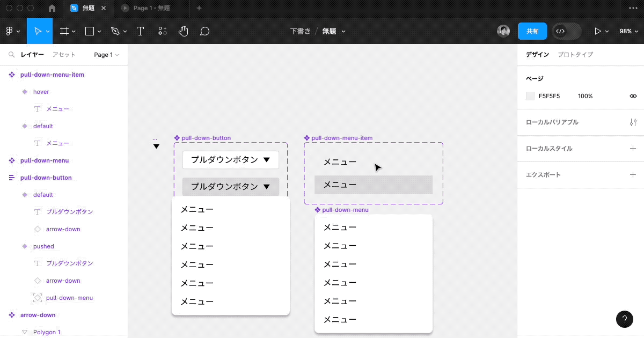Open the help menu question mark

[x=624, y=319]
